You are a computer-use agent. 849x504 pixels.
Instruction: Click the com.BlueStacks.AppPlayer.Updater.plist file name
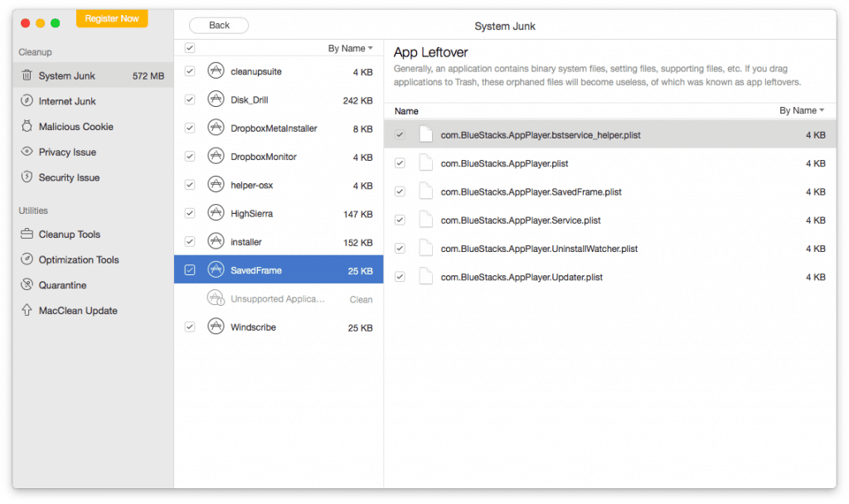pyautogui.click(x=522, y=277)
